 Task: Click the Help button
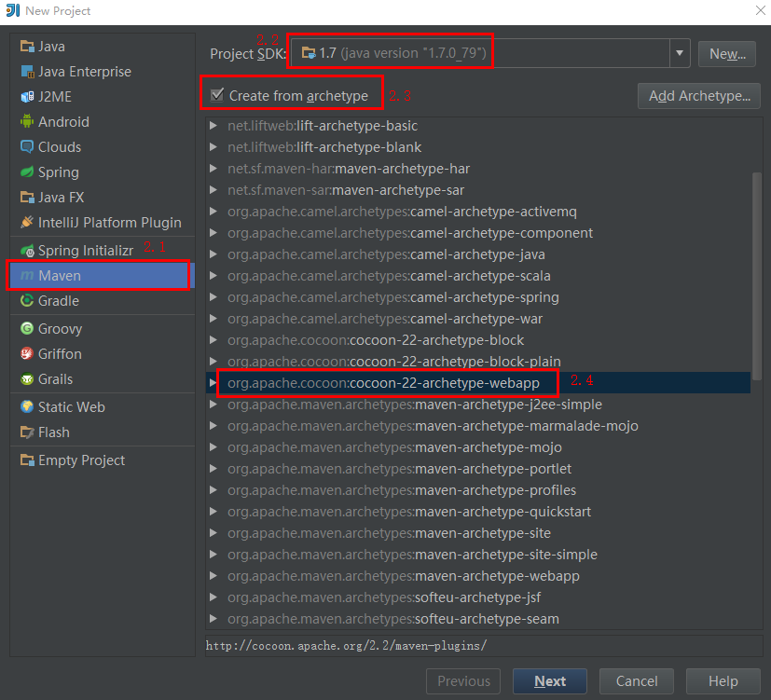coord(723,680)
